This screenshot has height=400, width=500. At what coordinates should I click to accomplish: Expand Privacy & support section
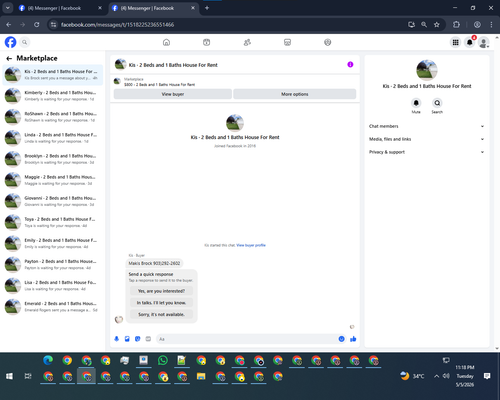tap(426, 152)
